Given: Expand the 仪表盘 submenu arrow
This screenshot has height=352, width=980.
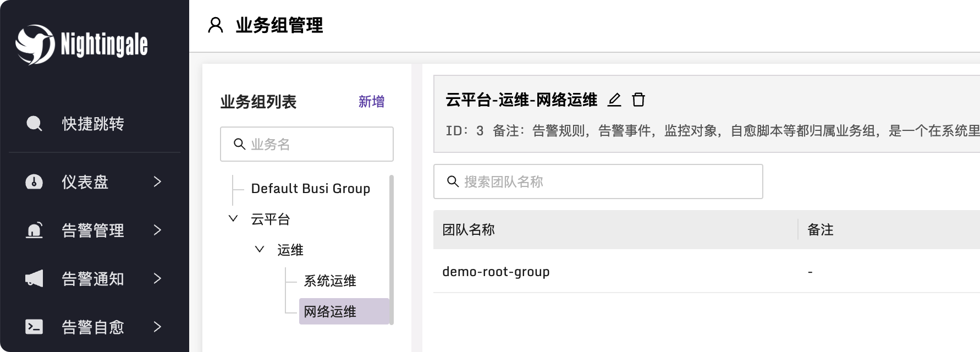Looking at the screenshot, I should pos(157,182).
